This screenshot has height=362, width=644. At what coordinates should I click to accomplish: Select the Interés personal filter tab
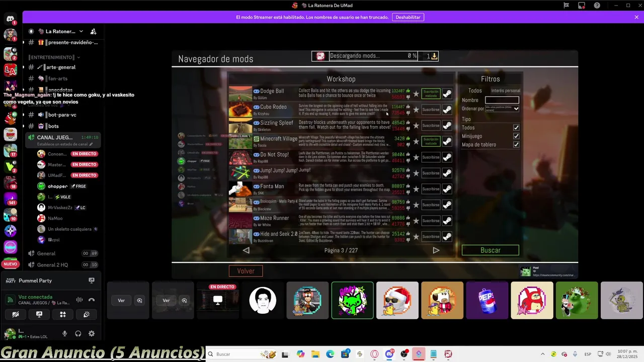506,90
